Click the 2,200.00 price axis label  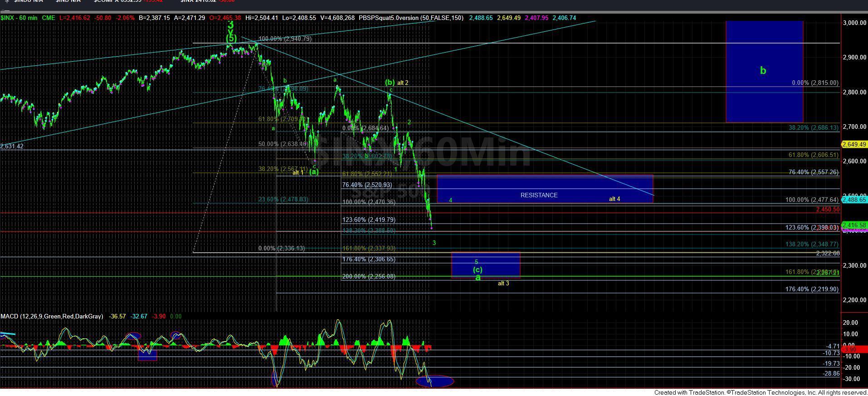tap(854, 300)
